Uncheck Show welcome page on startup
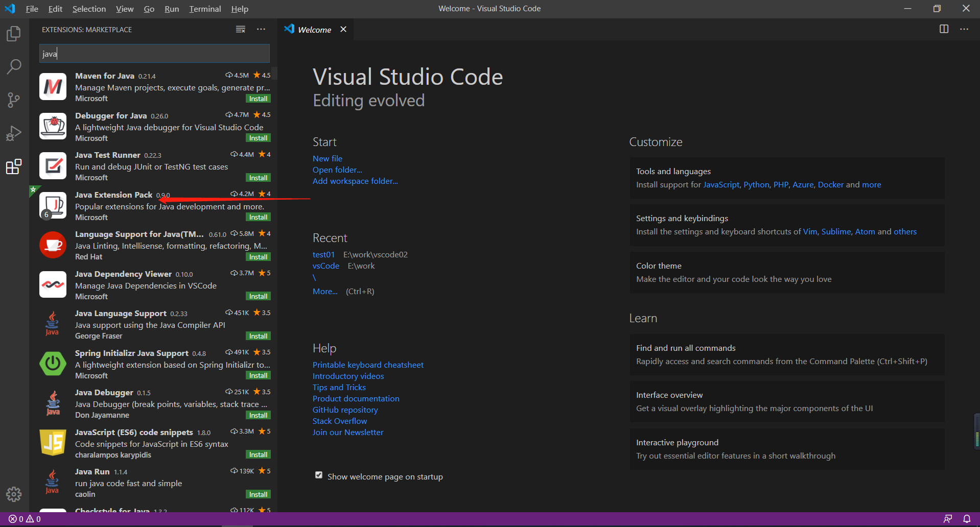Screen dimensions: 980x527 pos(318,475)
